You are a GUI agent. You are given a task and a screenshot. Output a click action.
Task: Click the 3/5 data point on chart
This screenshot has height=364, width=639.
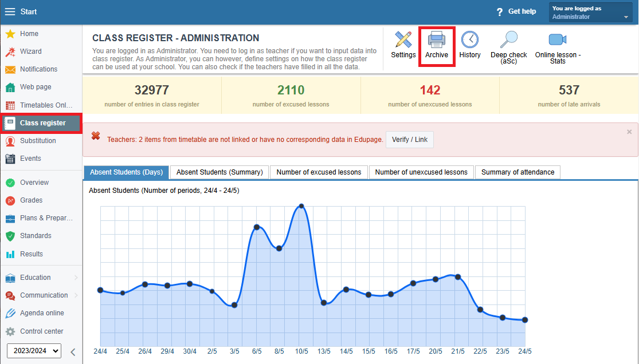coord(234,305)
